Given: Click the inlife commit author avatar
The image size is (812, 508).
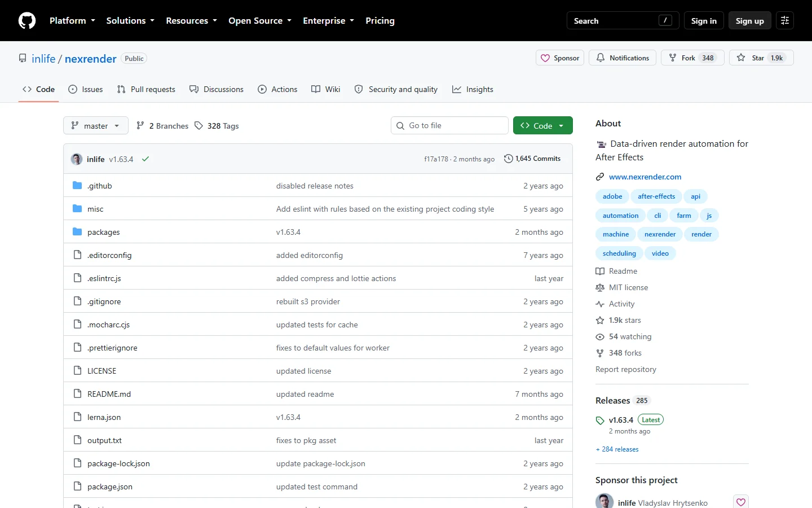Looking at the screenshot, I should [77, 159].
